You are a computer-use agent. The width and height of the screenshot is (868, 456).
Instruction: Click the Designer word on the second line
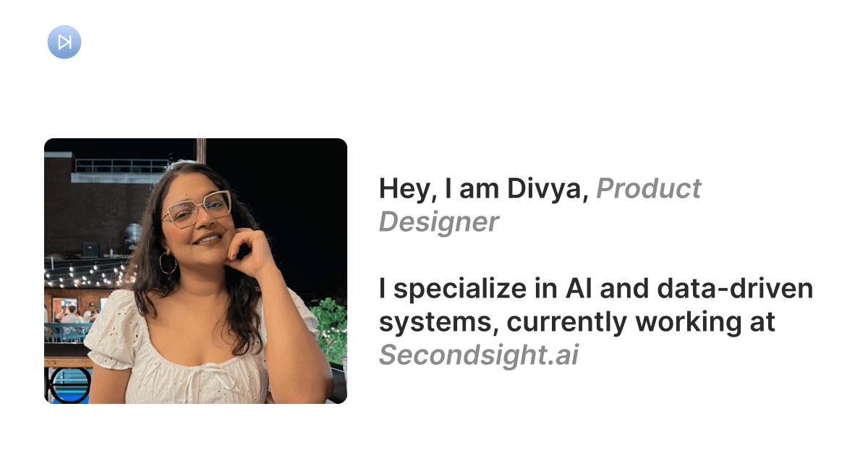pyautogui.click(x=439, y=222)
